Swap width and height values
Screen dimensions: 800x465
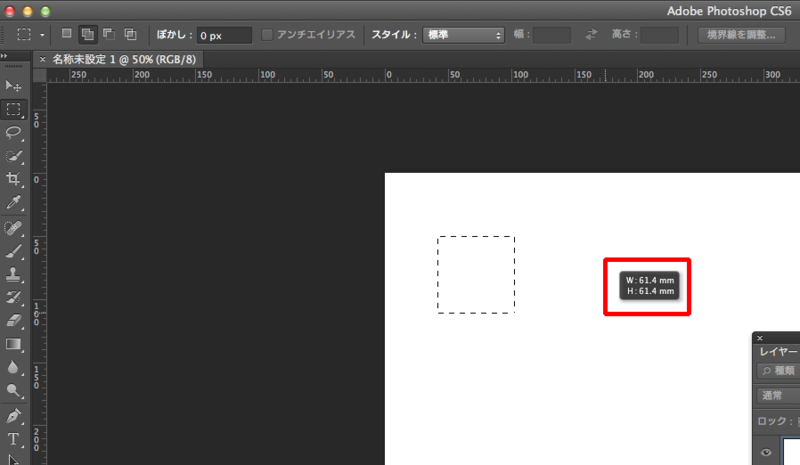[591, 34]
